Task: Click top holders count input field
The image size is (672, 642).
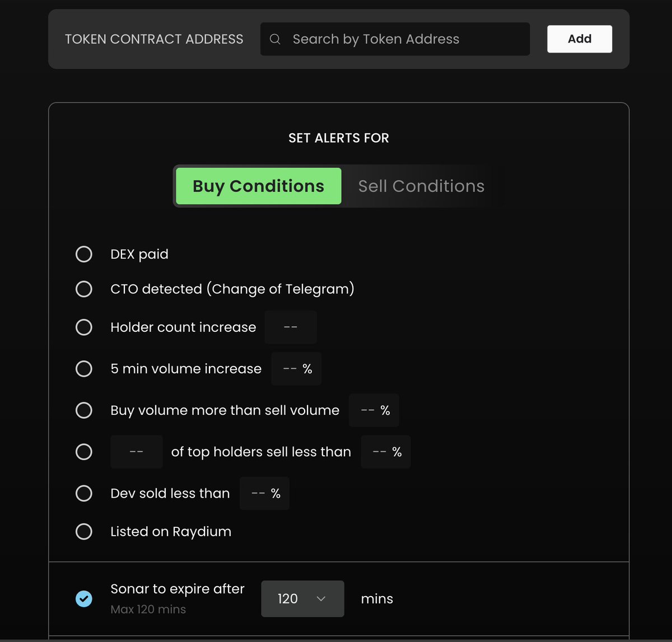Action: [x=137, y=452]
